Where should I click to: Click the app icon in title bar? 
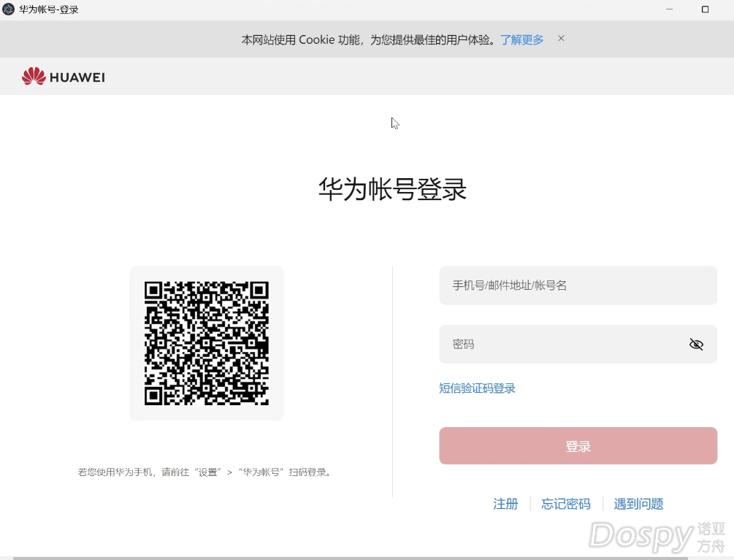tap(9, 9)
